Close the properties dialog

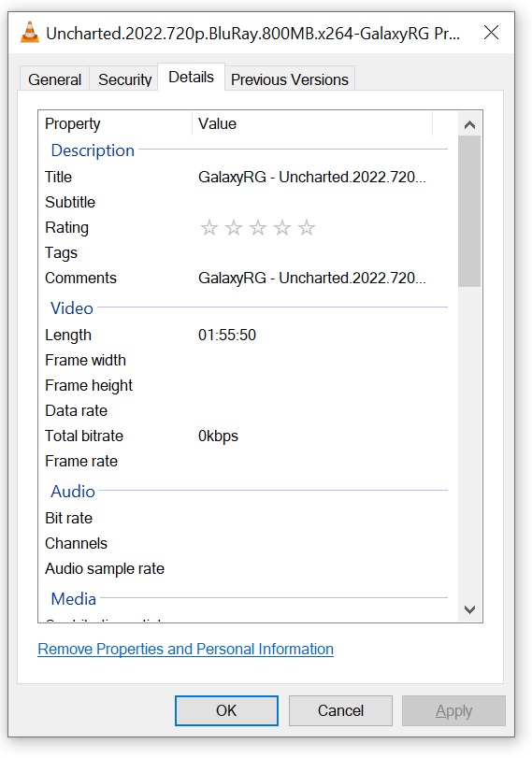pyautogui.click(x=491, y=33)
